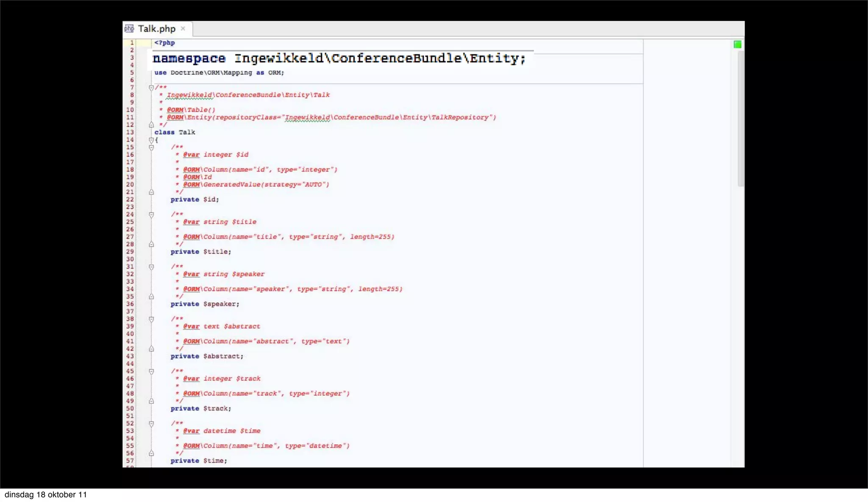The height and width of the screenshot is (502, 868).
Task: Select the Talk.php tab
Action: click(156, 29)
